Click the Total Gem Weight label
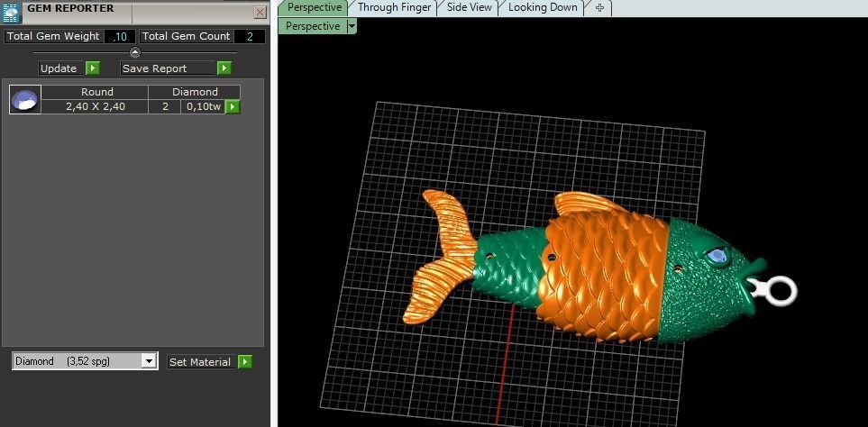Image resolution: width=868 pixels, height=427 pixels. coord(53,37)
